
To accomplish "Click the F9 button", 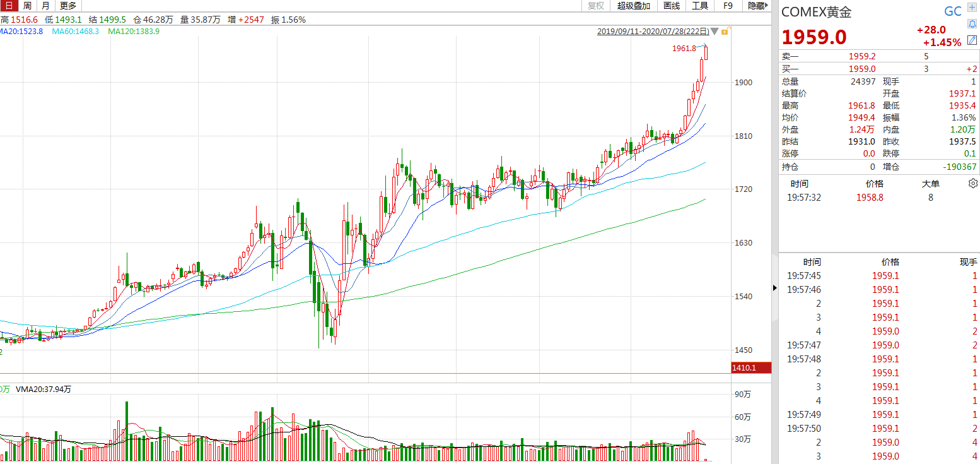I will point(728,6).
